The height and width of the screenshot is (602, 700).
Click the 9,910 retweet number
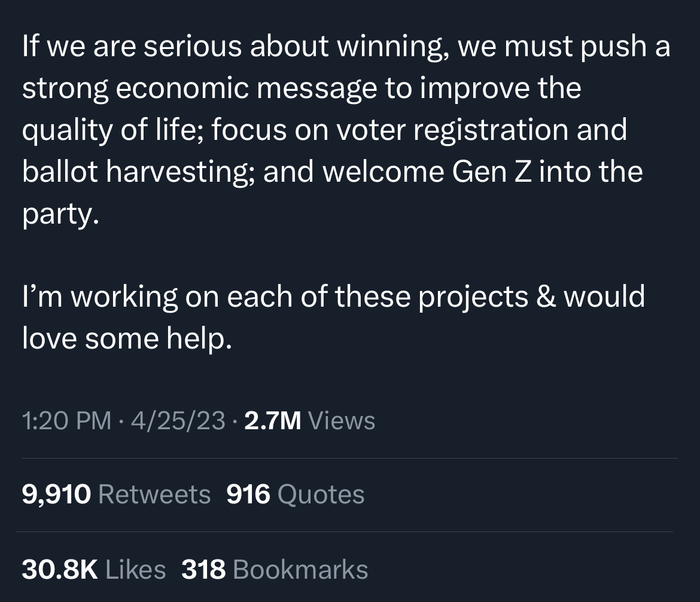click(x=57, y=494)
